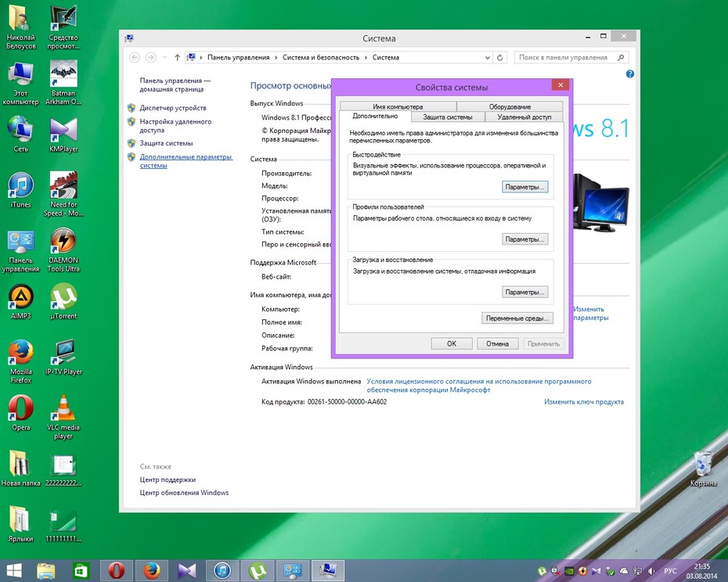Viewport: 728px width, 582px height.
Task: Click the back navigation arrow
Action: [x=135, y=58]
